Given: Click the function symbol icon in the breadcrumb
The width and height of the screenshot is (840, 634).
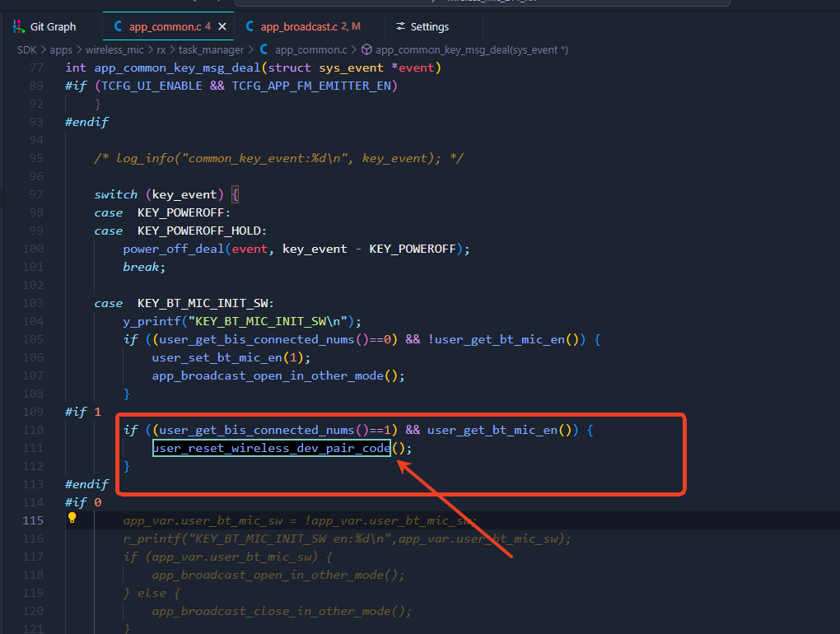Looking at the screenshot, I should [367, 49].
